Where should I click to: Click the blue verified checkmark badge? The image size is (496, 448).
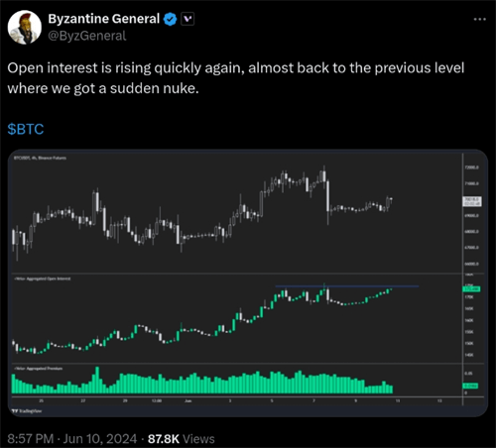[x=171, y=19]
